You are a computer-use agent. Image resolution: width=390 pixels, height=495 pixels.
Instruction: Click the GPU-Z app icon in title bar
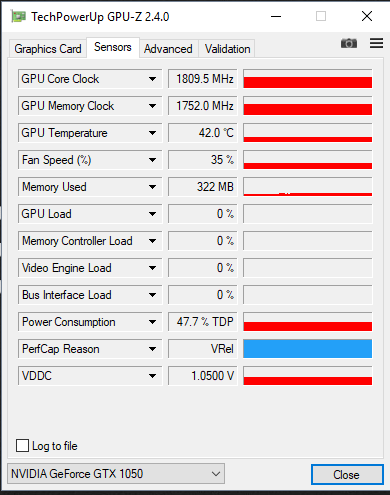18,16
